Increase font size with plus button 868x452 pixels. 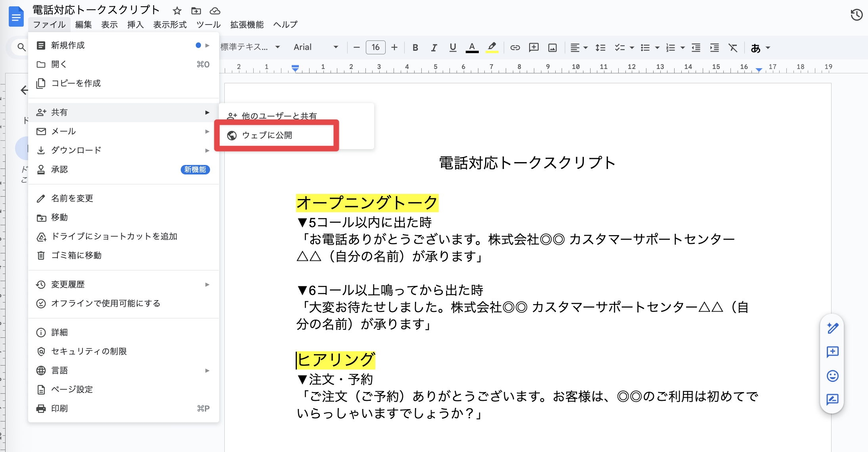(x=394, y=48)
